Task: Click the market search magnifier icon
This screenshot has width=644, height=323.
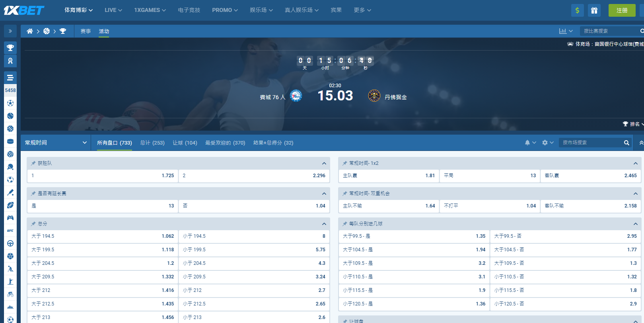Action: click(626, 143)
